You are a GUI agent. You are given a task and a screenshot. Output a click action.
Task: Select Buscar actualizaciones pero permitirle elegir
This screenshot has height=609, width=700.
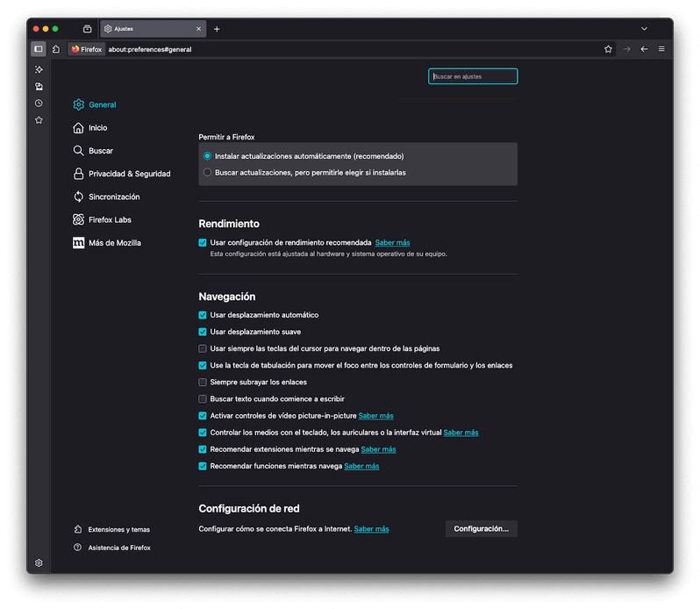[x=207, y=172]
